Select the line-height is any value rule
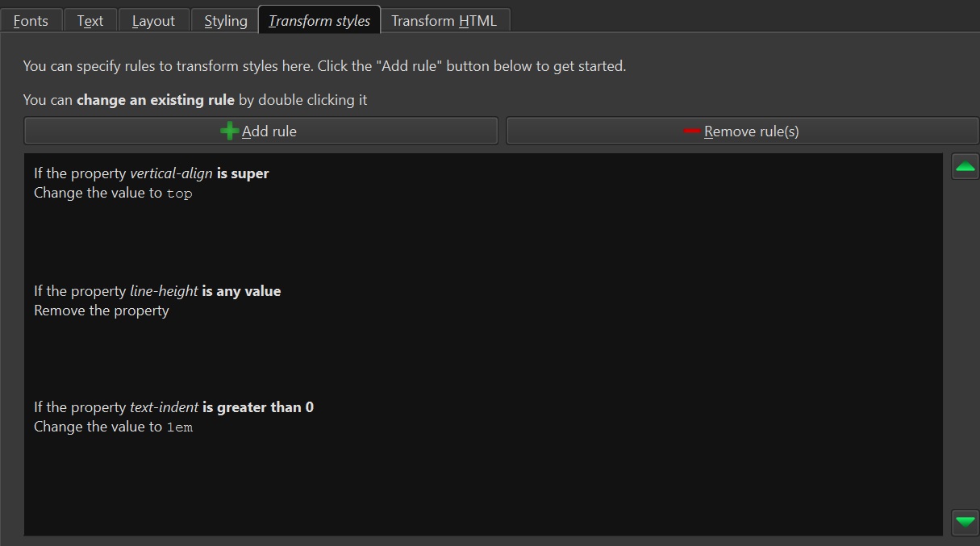980x546 pixels. click(157, 291)
